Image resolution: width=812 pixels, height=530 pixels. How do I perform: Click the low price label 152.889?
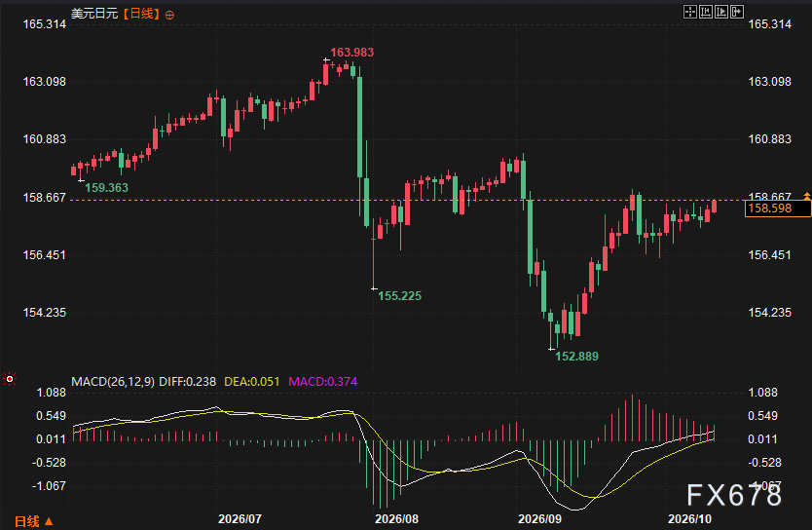577,357
